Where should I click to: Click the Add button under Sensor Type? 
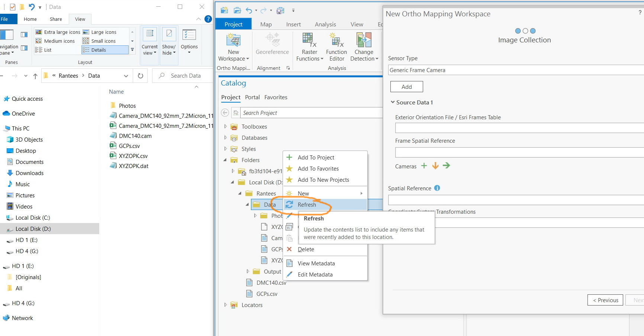click(x=406, y=87)
